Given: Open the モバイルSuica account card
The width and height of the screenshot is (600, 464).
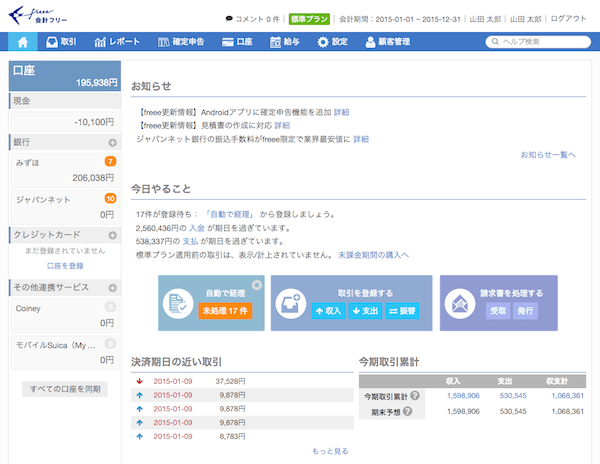Looking at the screenshot, I should point(65,352).
